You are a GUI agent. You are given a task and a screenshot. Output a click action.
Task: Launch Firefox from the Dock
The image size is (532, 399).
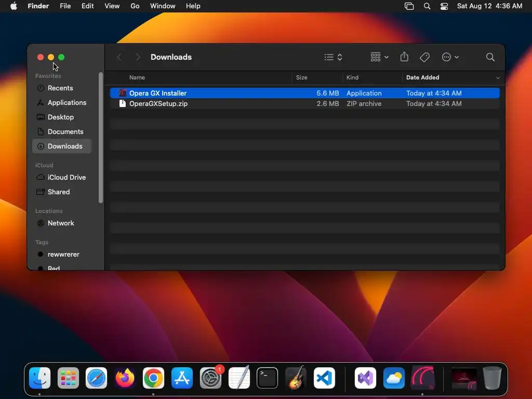[x=125, y=378]
